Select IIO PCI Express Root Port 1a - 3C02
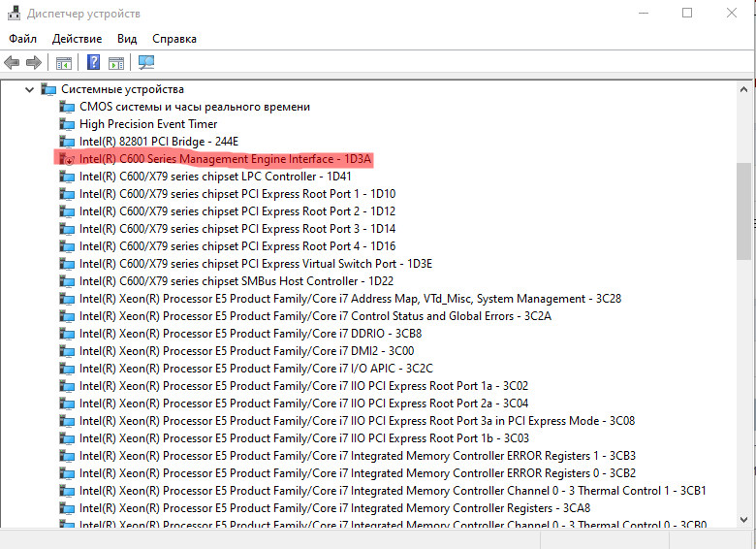756x549 pixels. pyautogui.click(x=303, y=386)
